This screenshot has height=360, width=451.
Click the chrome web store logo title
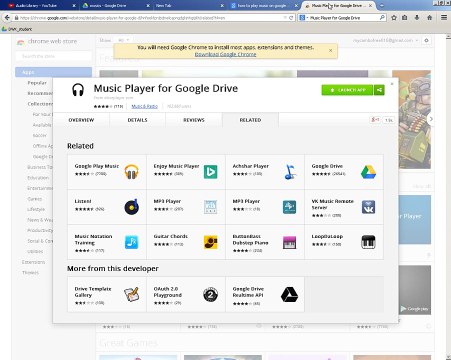coord(47,41)
